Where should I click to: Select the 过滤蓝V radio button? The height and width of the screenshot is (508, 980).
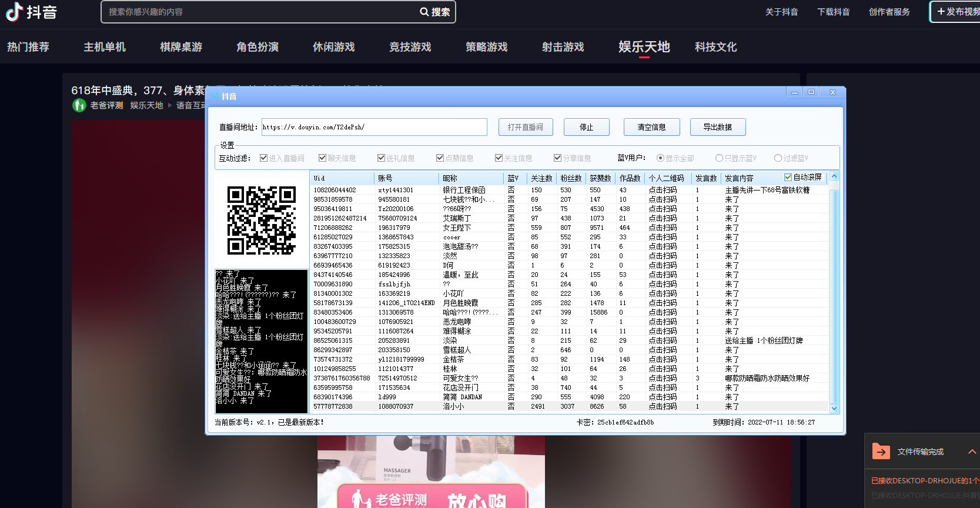[x=778, y=158]
